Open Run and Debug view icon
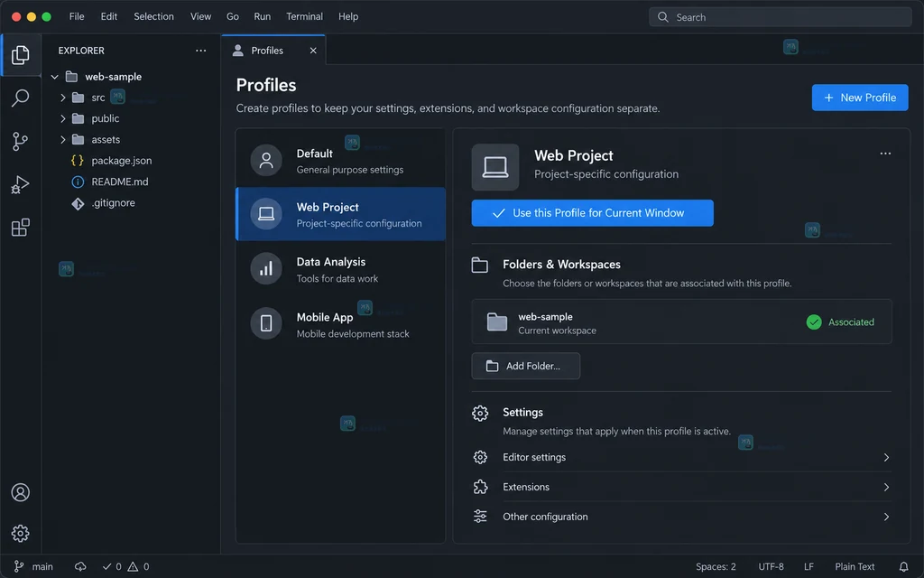 (x=21, y=184)
